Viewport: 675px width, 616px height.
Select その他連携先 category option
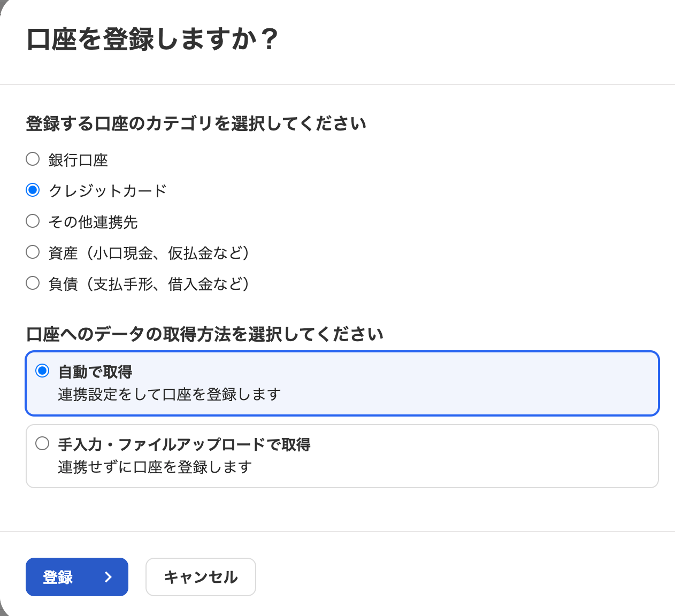click(32, 220)
